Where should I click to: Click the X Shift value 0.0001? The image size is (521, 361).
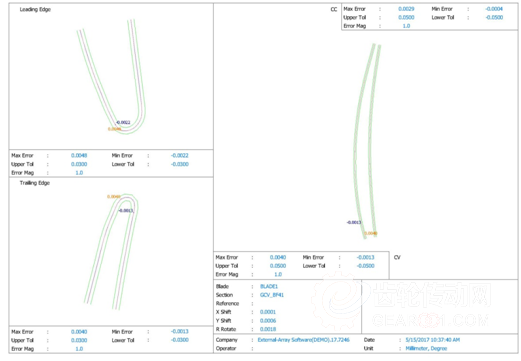pyautogui.click(x=268, y=312)
